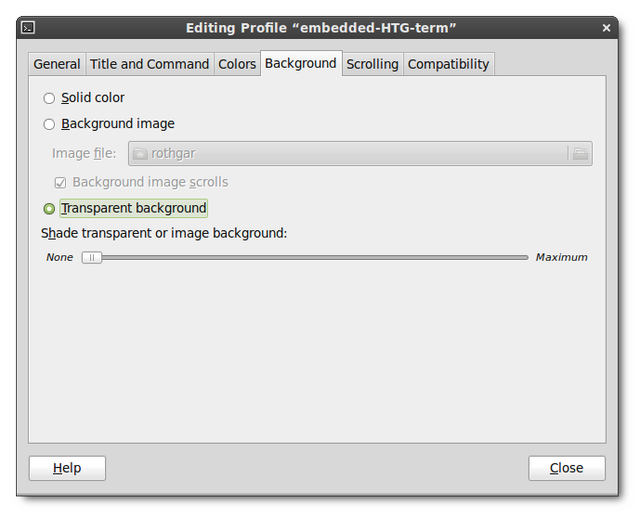Open the Image file chooser showing rothgar
The width and height of the screenshot is (640, 517).
[x=348, y=154]
